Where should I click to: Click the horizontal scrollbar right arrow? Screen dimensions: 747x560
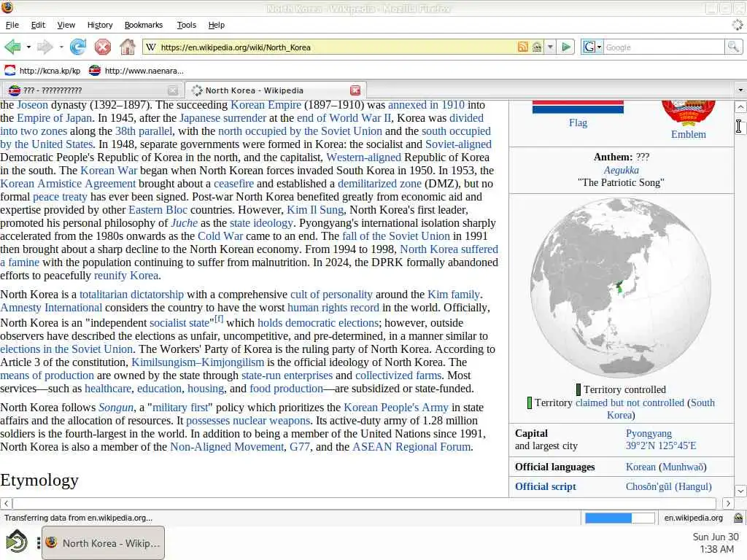(x=728, y=503)
